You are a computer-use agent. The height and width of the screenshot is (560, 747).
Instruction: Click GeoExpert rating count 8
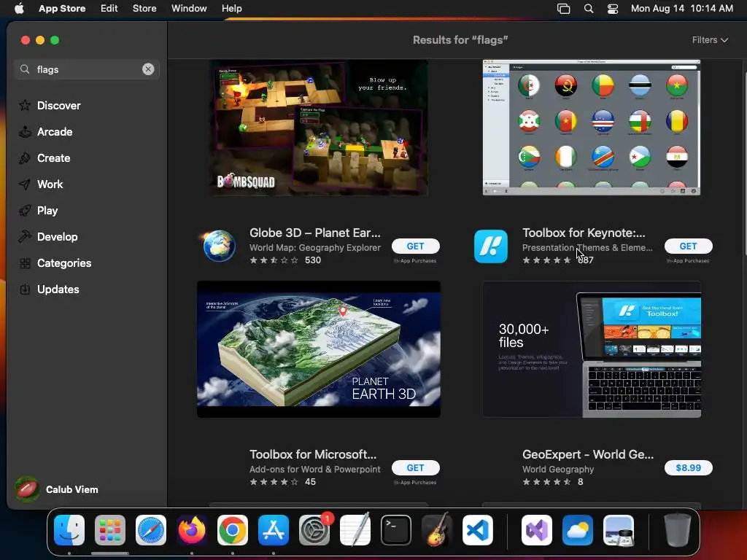coord(580,481)
